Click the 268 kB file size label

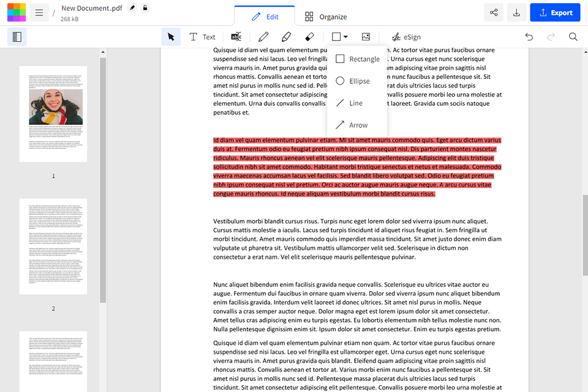pyautogui.click(x=69, y=19)
